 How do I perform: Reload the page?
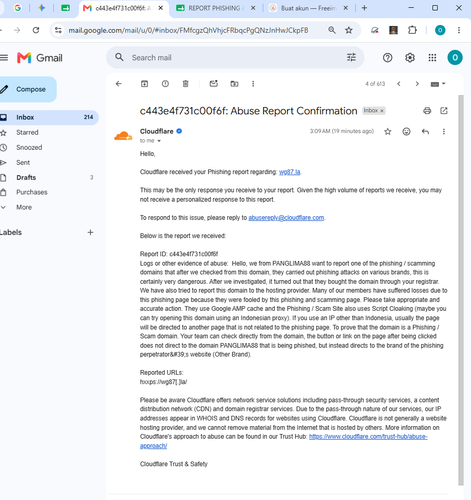[36, 30]
